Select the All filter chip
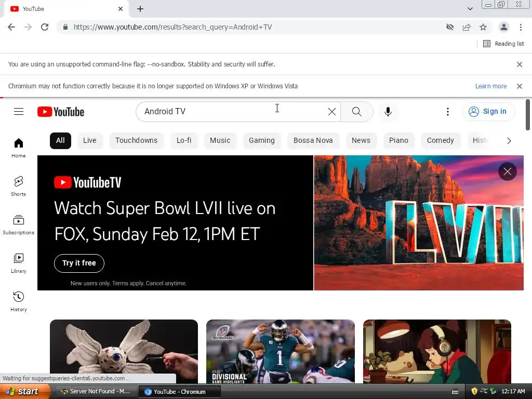 (x=60, y=141)
